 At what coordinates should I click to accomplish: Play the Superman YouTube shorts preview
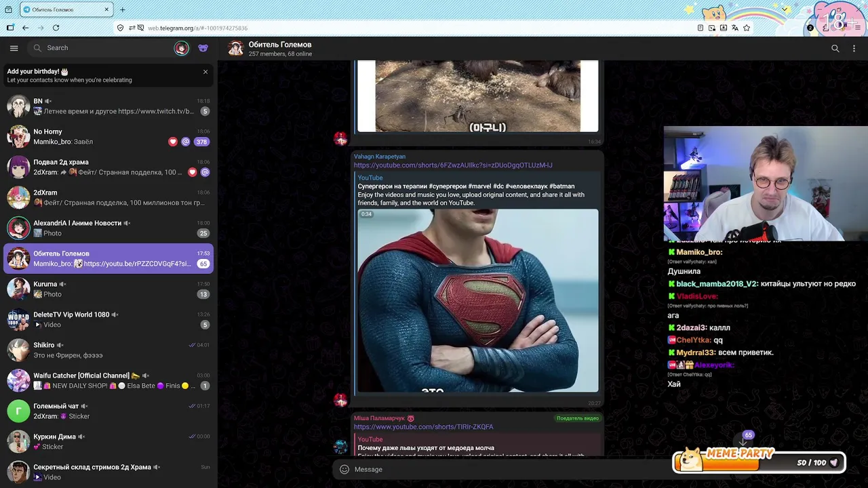(478, 300)
